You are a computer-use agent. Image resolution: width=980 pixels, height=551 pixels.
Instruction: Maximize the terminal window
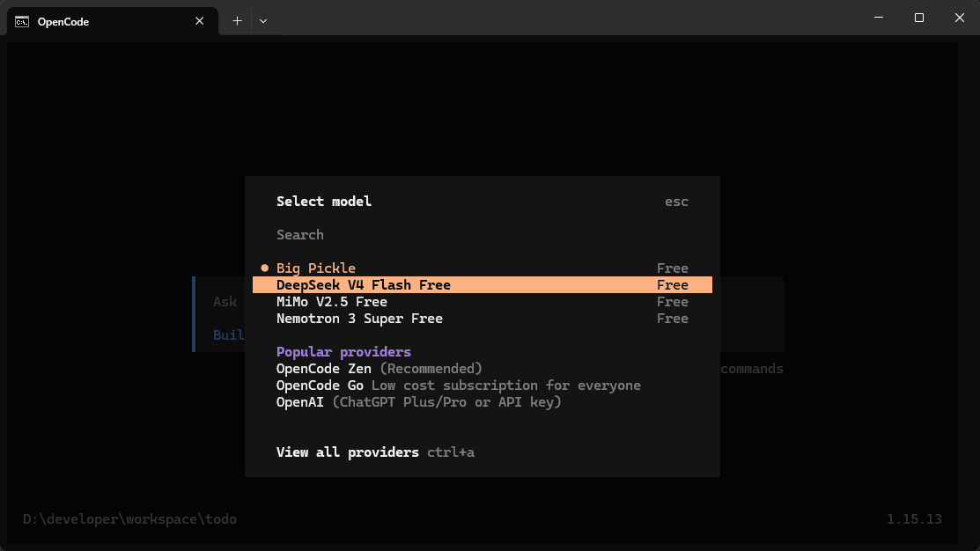(x=918, y=18)
